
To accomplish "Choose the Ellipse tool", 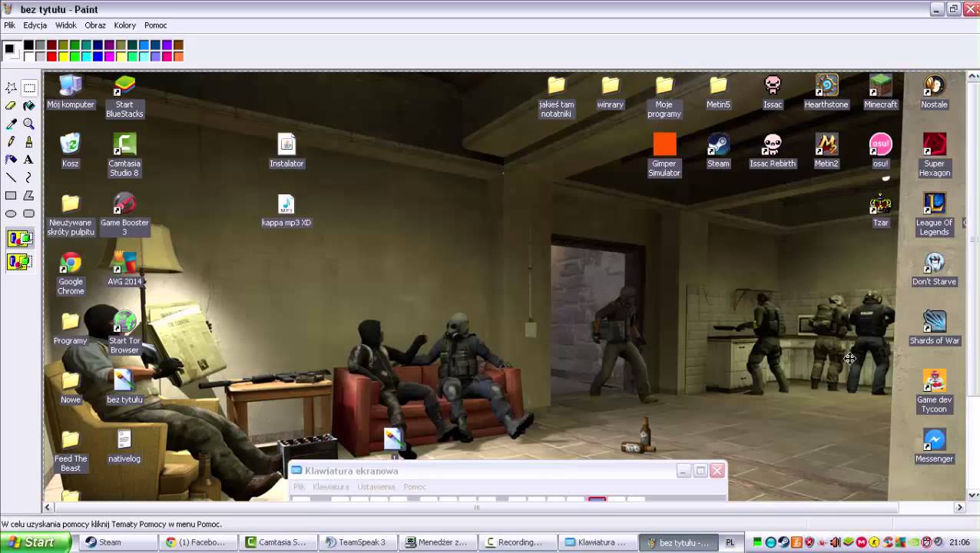I will tap(11, 214).
